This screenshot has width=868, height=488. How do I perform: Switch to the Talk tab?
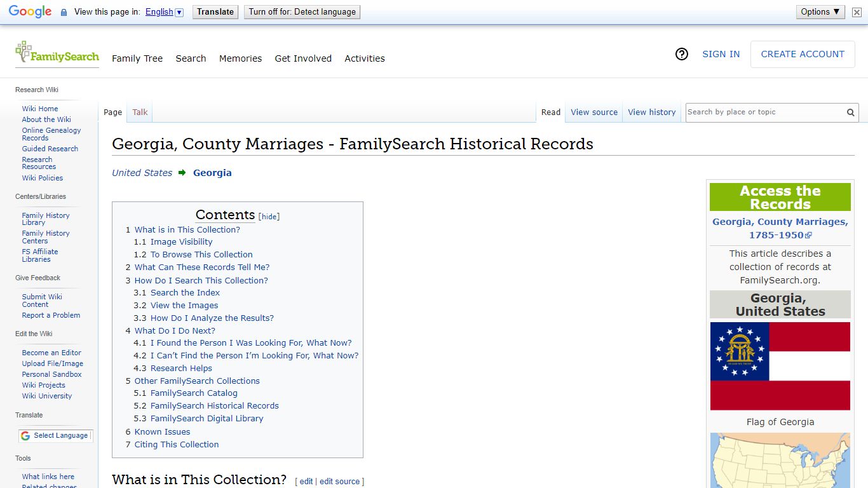click(x=140, y=112)
